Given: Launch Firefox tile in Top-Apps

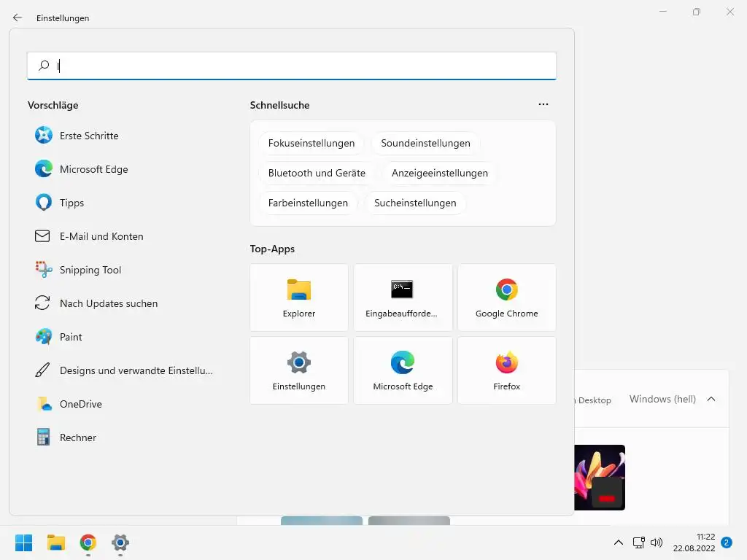Looking at the screenshot, I should coord(506,370).
